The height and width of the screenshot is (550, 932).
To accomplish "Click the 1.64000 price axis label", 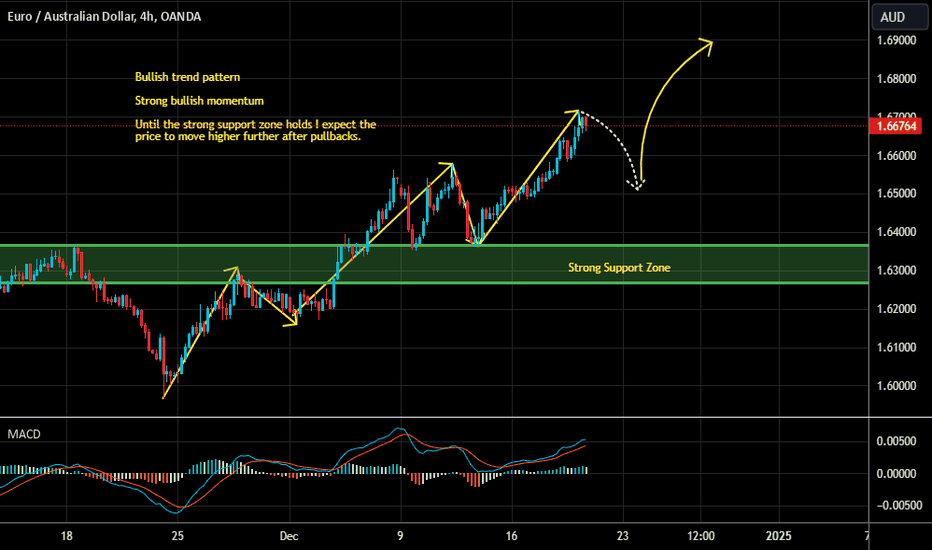I will (x=896, y=232).
